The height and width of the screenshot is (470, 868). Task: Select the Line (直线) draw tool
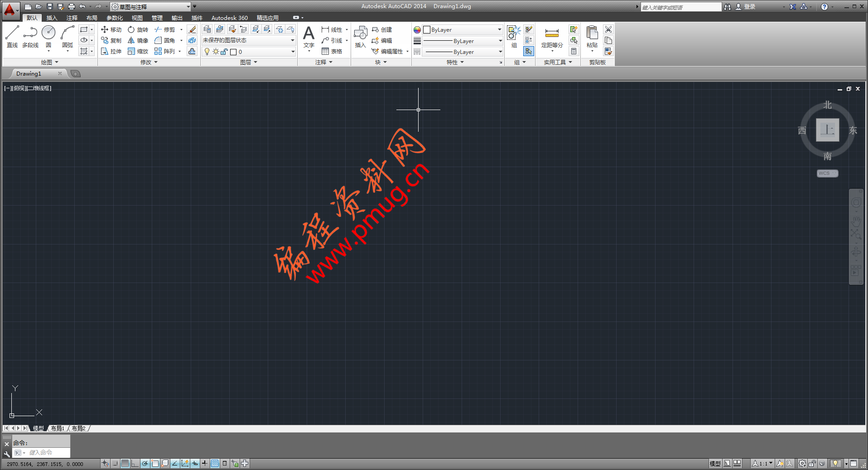(x=12, y=36)
